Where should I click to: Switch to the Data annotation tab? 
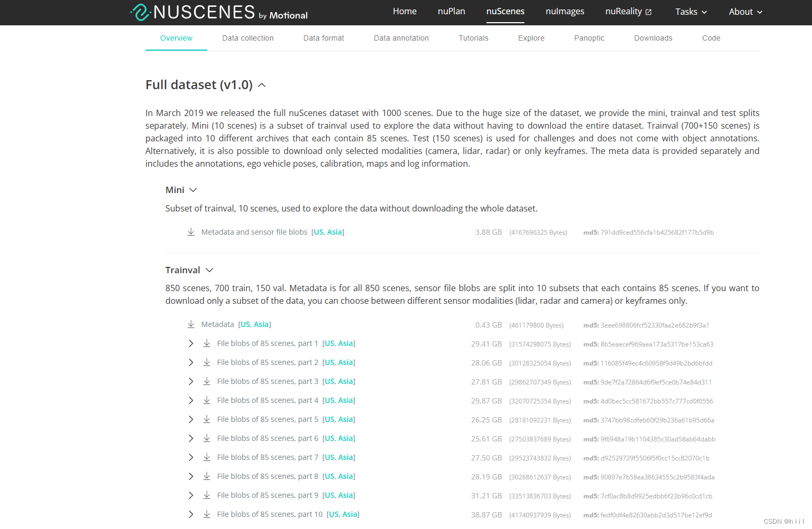click(x=401, y=38)
